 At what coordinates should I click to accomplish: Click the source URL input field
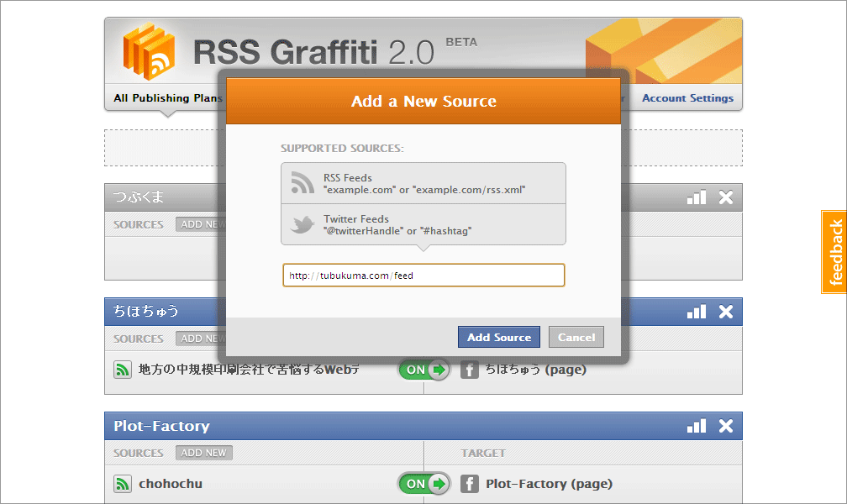[x=423, y=275]
